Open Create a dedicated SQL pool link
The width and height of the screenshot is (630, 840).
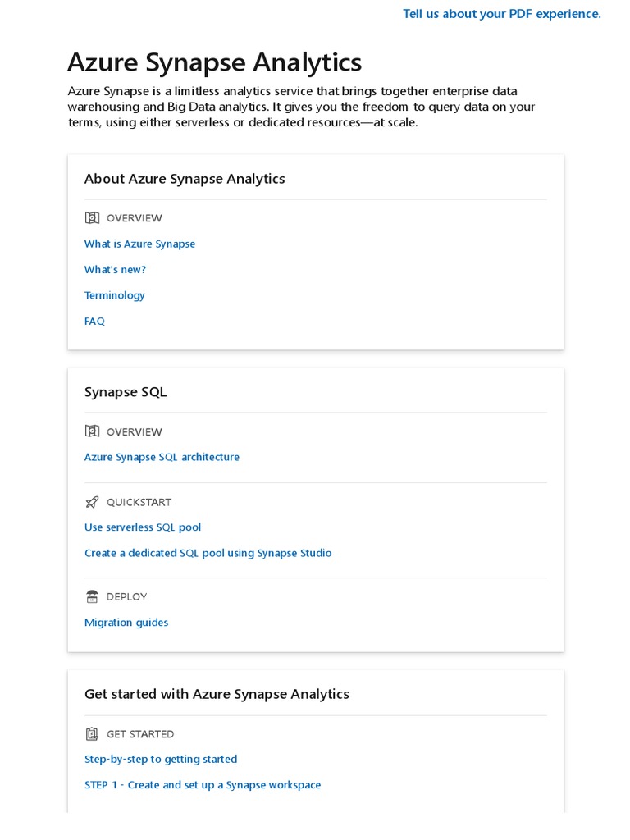pyautogui.click(x=208, y=554)
